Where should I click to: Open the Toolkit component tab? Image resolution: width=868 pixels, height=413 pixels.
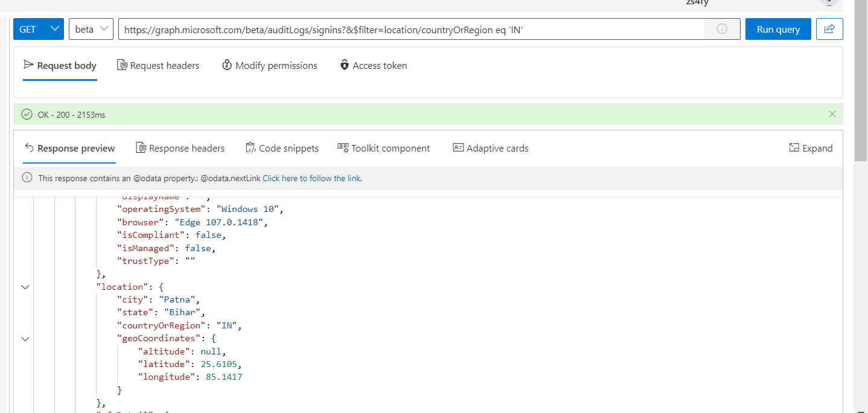(384, 148)
